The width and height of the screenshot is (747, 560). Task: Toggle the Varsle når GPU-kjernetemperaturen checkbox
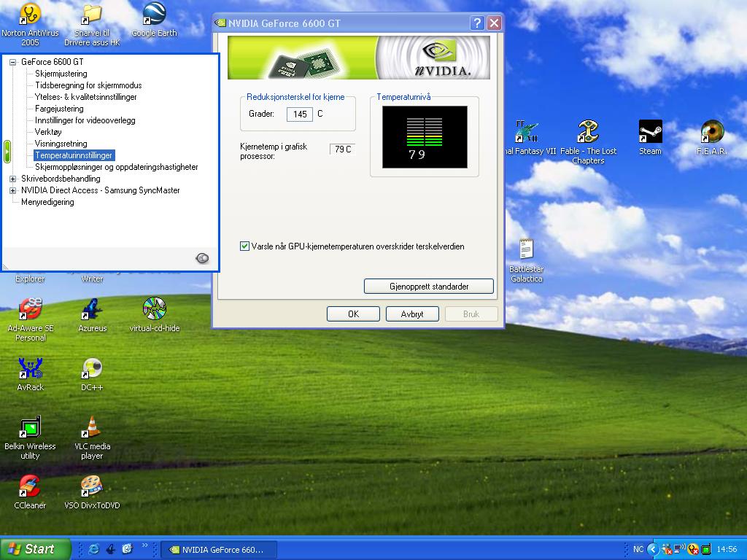click(x=244, y=246)
